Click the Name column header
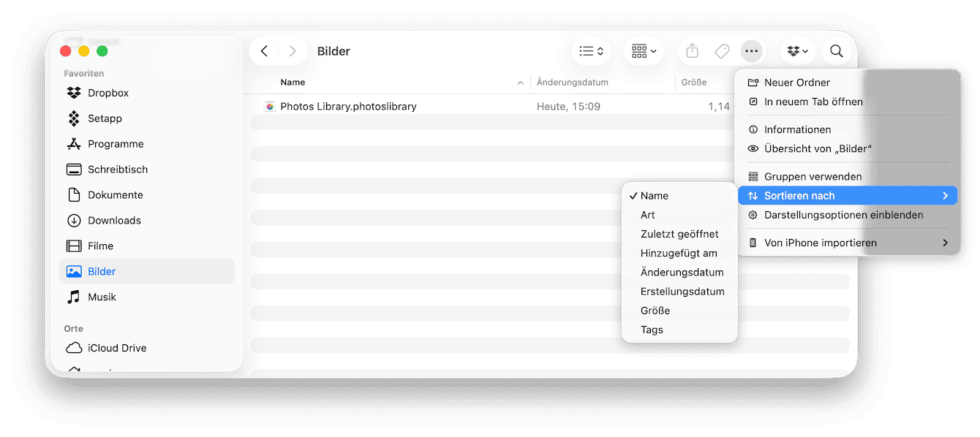 (293, 83)
